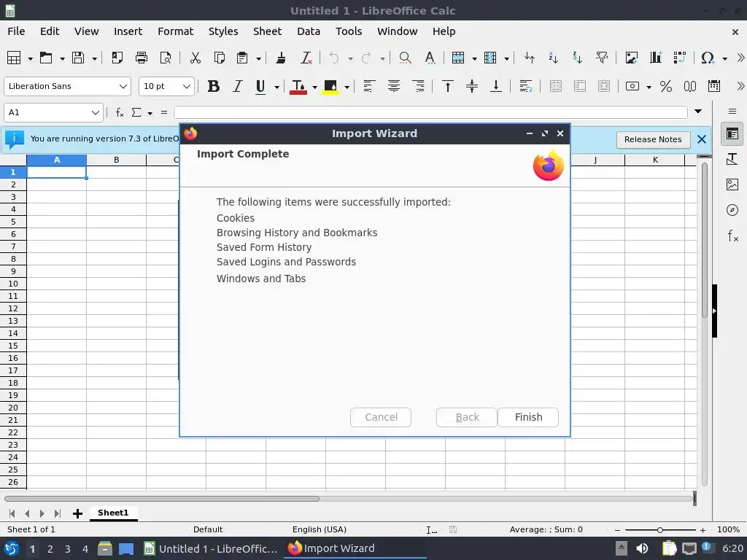This screenshot has height=560, width=747.
Task: Add a new sheet with plus button
Action: point(77,513)
